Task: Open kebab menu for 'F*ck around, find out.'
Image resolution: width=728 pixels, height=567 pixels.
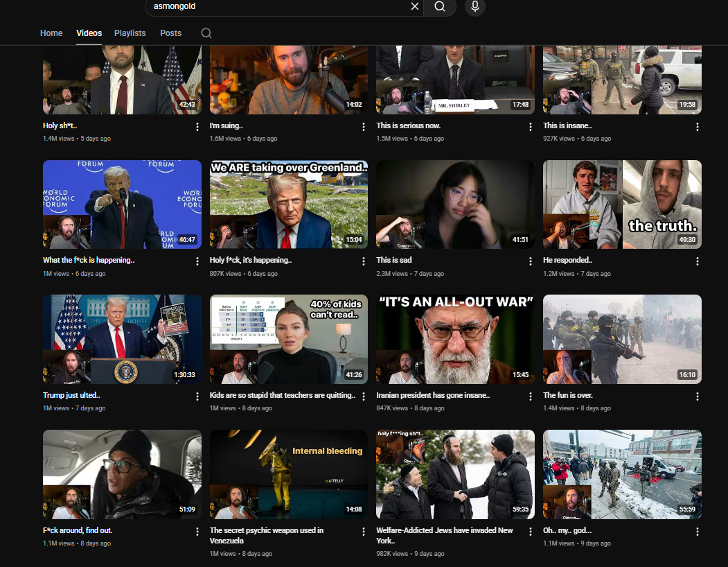Action: tap(197, 532)
